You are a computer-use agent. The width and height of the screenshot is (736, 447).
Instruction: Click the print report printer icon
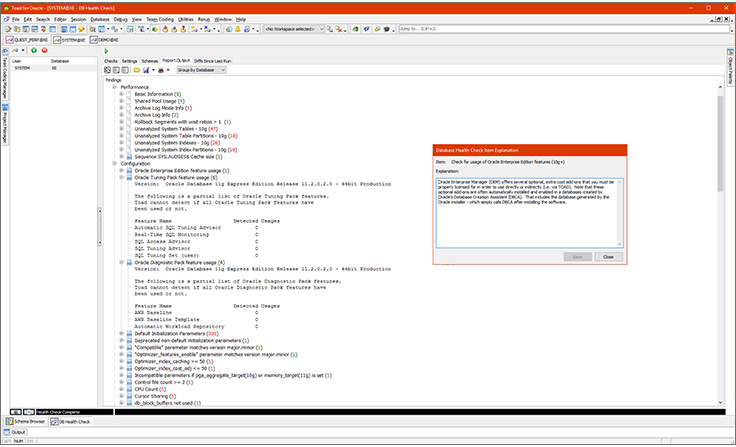click(161, 70)
